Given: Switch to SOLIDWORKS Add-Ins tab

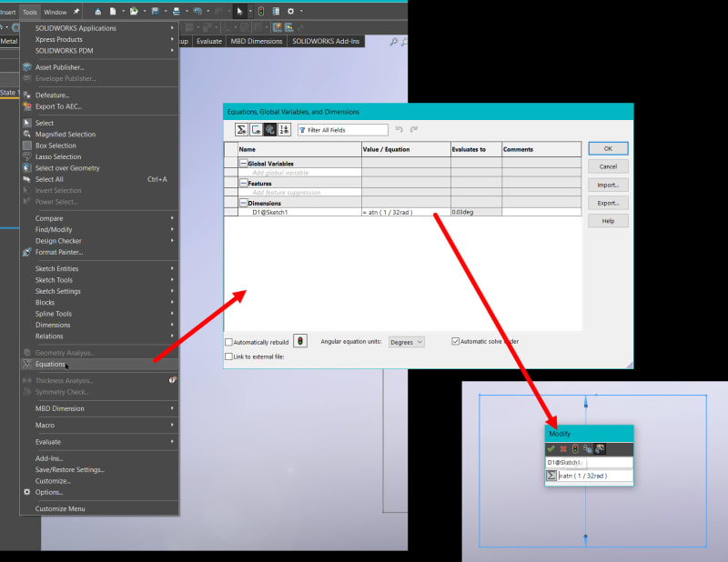Looking at the screenshot, I should tap(326, 41).
